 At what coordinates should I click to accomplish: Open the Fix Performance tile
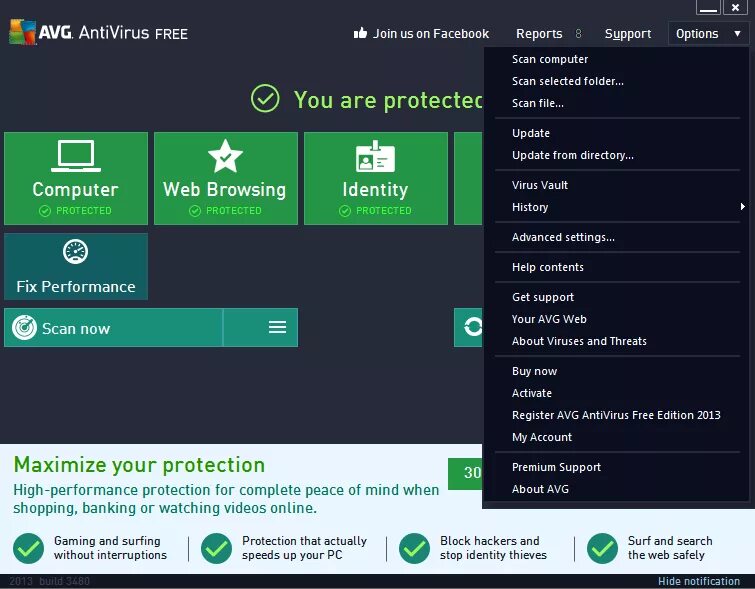76,267
